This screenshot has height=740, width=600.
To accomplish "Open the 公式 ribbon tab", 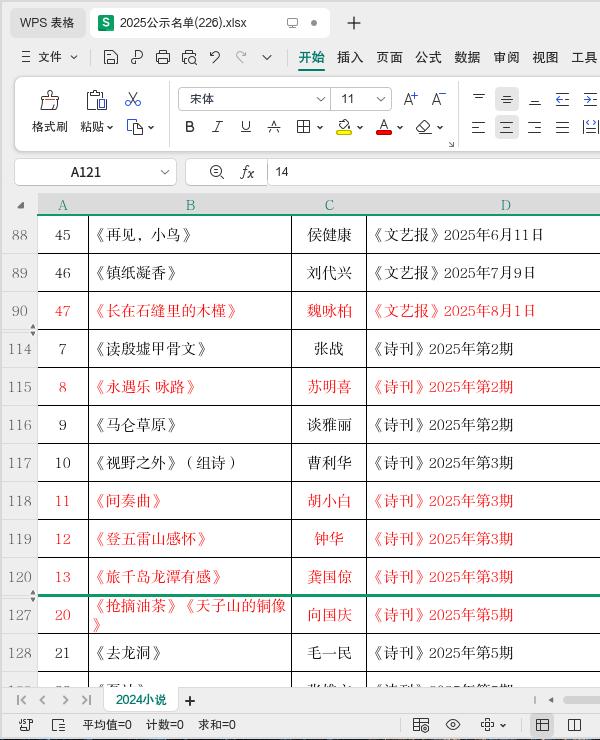I will (429, 57).
